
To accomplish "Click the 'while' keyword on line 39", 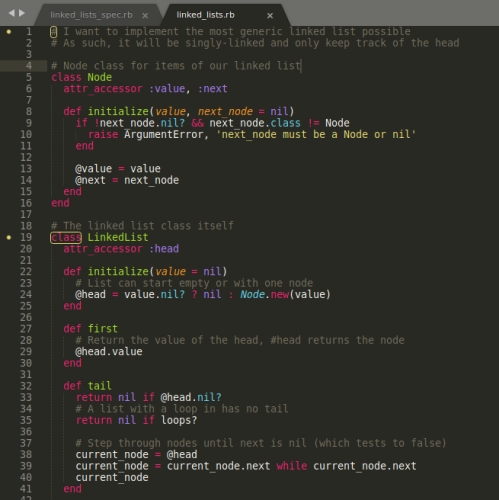I will [292, 466].
